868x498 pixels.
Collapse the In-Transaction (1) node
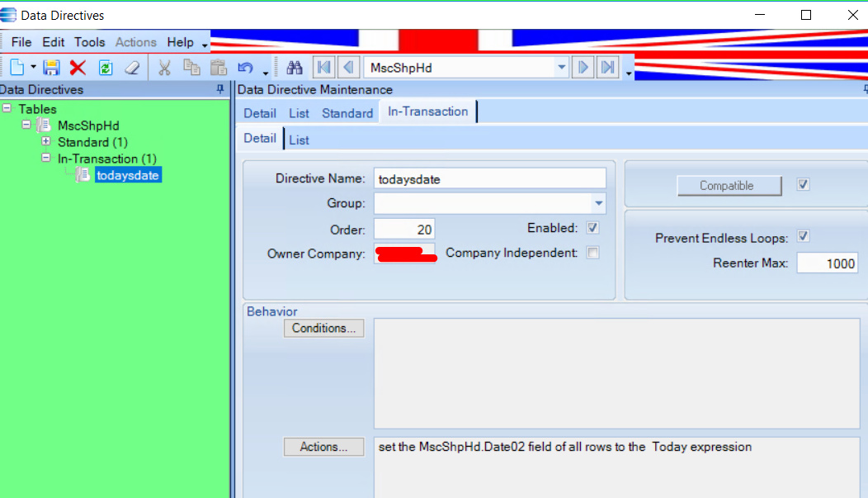pos(46,158)
